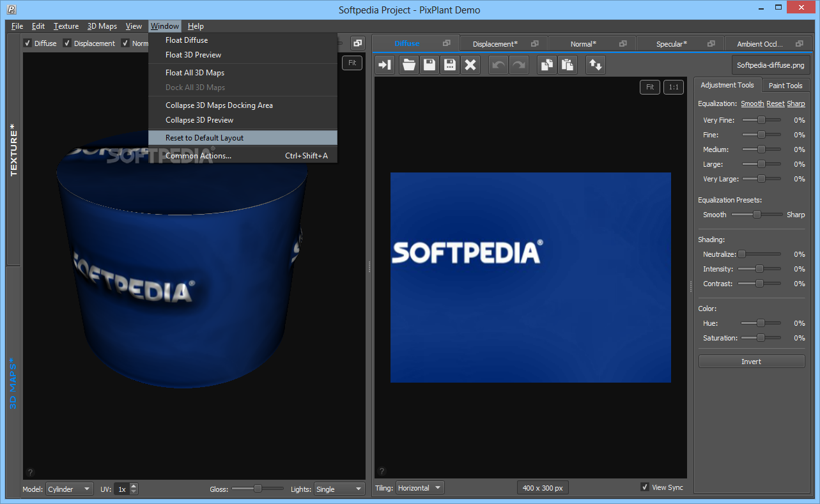Open help question mark in 3D preview

click(x=30, y=473)
